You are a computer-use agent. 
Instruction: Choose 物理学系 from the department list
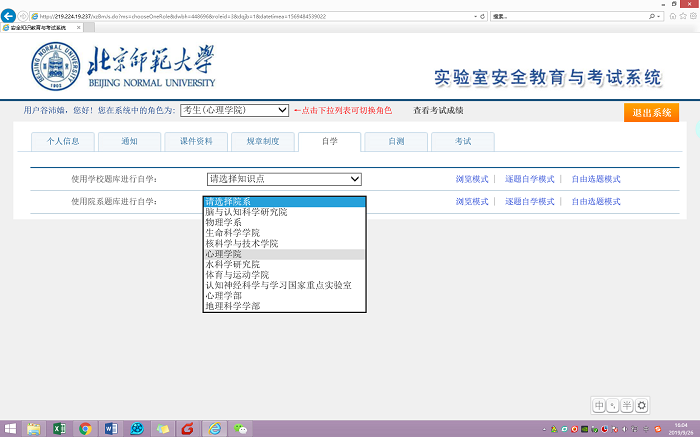coord(223,222)
